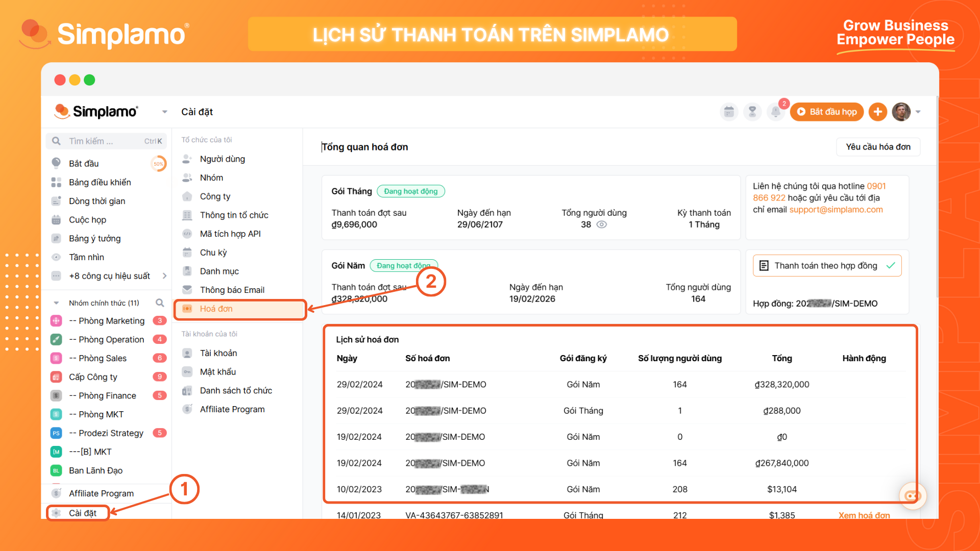Open Người dùng settings menu item
The height and width of the screenshot is (551, 980).
(x=223, y=159)
